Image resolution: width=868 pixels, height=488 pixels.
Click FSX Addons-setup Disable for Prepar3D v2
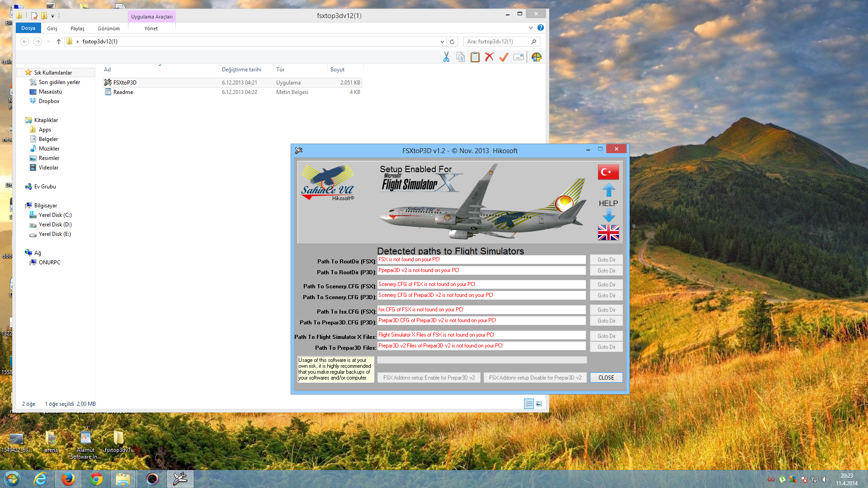click(535, 378)
